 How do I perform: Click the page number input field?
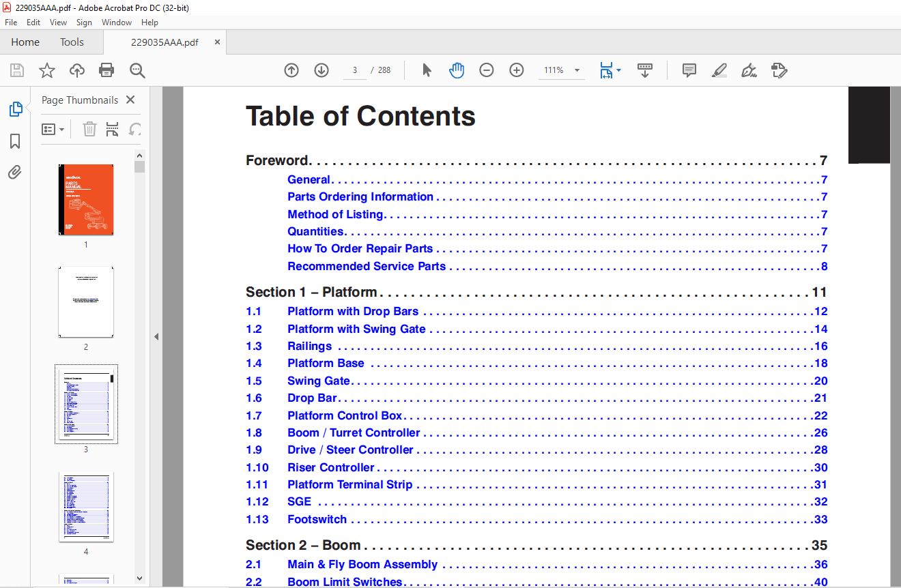(x=355, y=70)
